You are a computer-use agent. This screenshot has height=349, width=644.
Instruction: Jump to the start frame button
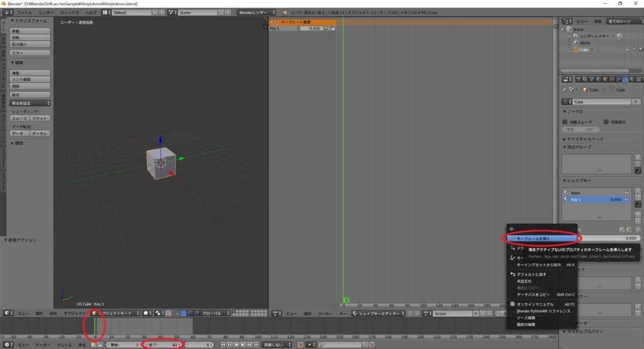(223, 345)
